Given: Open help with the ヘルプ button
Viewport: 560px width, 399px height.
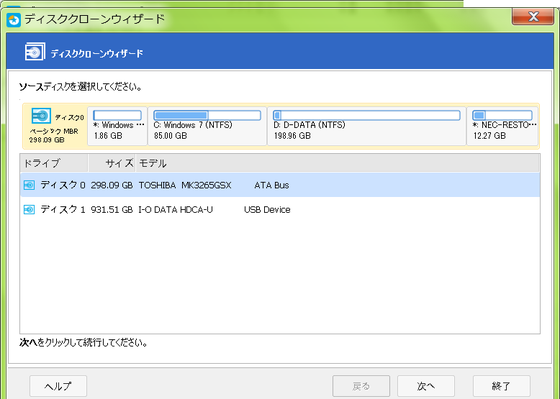Looking at the screenshot, I should [58, 386].
